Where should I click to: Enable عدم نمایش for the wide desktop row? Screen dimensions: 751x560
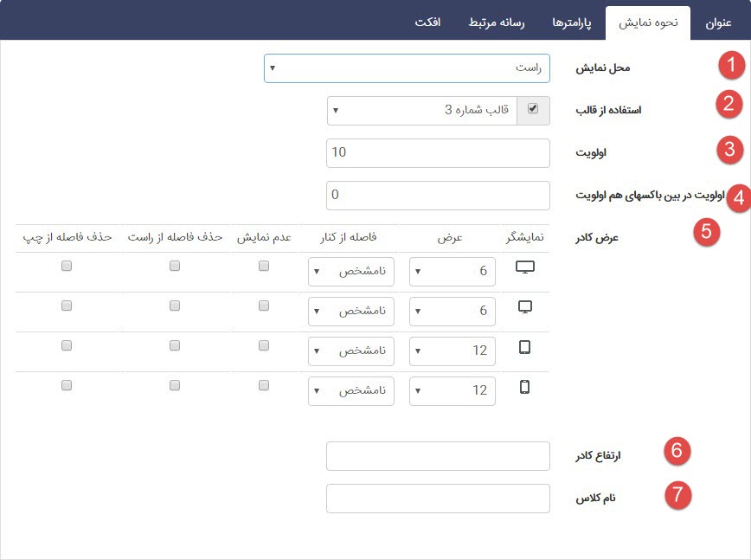[x=264, y=267]
